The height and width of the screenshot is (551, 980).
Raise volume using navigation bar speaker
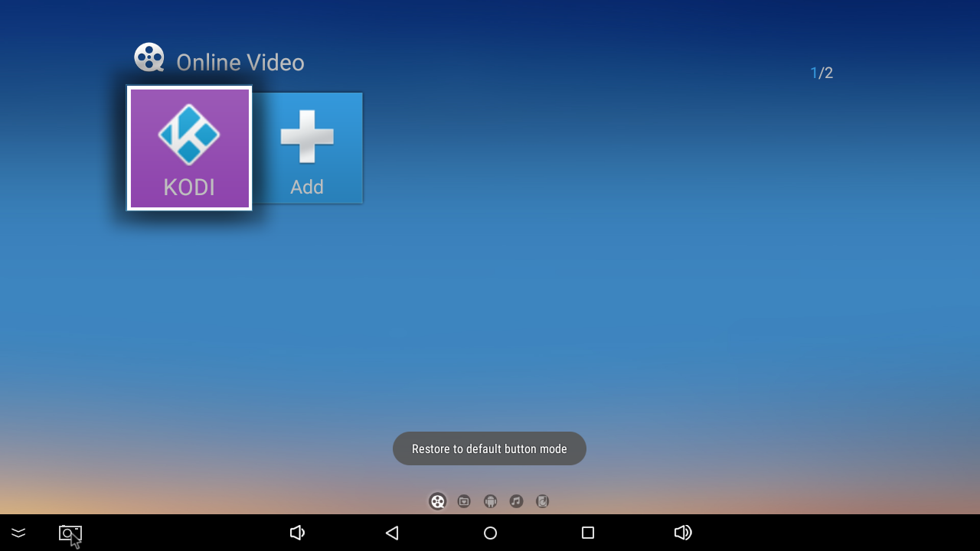point(683,533)
